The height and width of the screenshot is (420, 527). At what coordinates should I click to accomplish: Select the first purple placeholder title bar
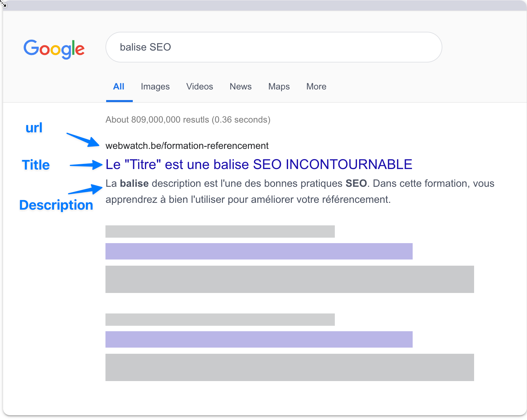point(259,251)
